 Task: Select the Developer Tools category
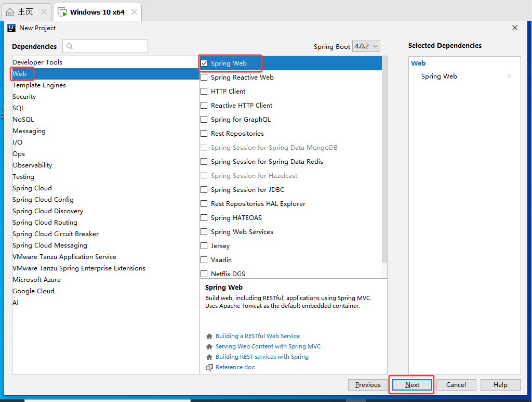pyautogui.click(x=105, y=62)
